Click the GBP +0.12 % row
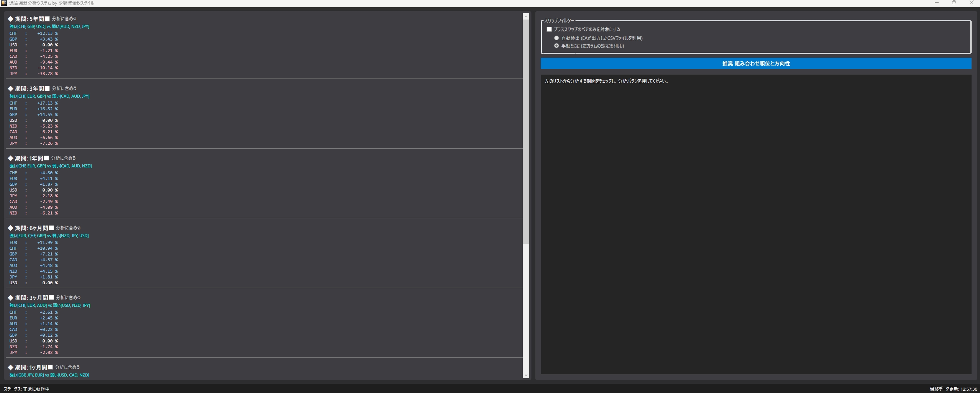This screenshot has height=393, width=980. (x=34, y=335)
